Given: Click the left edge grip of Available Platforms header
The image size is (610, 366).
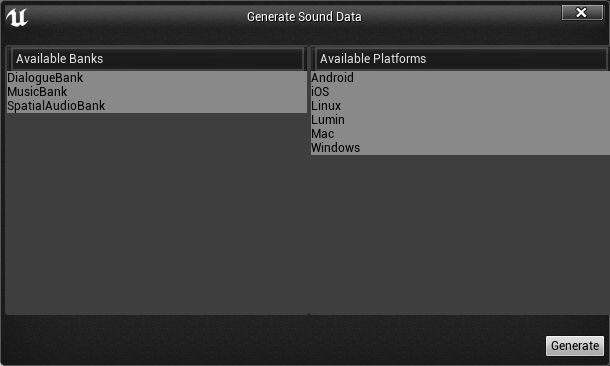Looking at the screenshot, I should pyautogui.click(x=313, y=59).
